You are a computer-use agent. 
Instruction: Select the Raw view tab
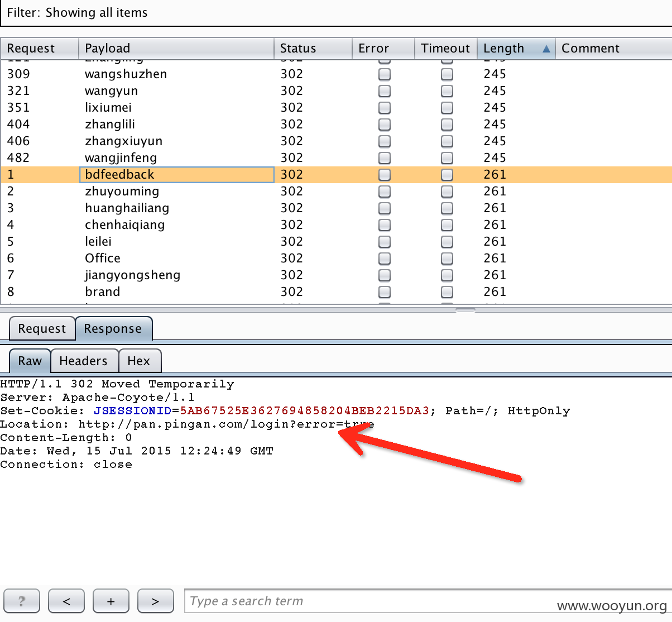pos(30,361)
